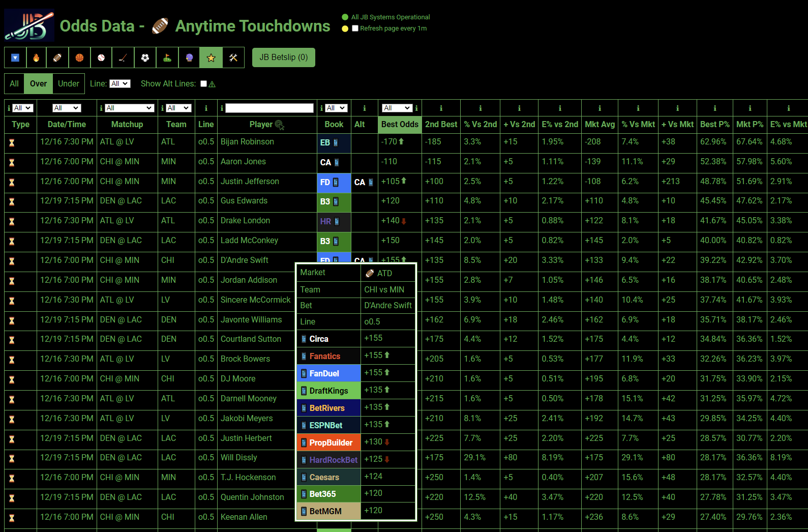
Task: Click the ESPNBet row in odds popup
Action: (x=356, y=425)
